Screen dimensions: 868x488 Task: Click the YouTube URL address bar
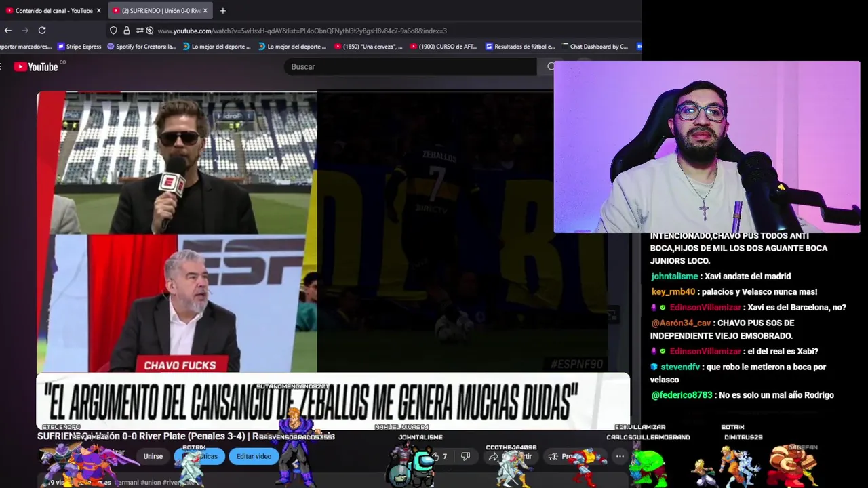click(x=302, y=30)
